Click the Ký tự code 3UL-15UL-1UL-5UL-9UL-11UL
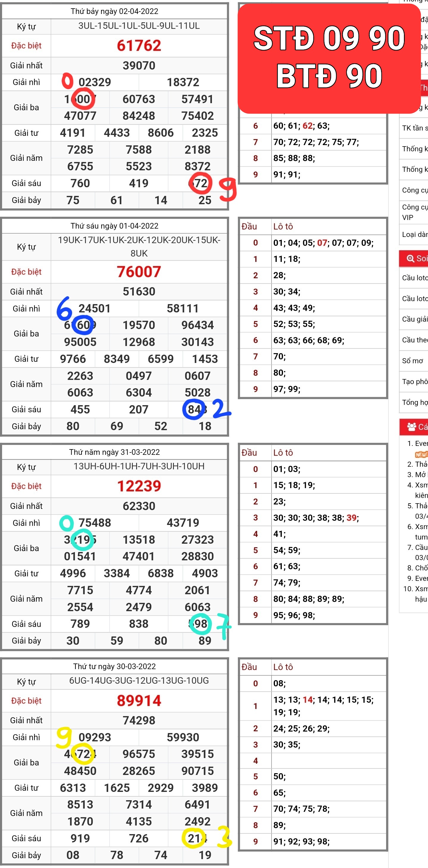428x868 pixels. click(139, 26)
